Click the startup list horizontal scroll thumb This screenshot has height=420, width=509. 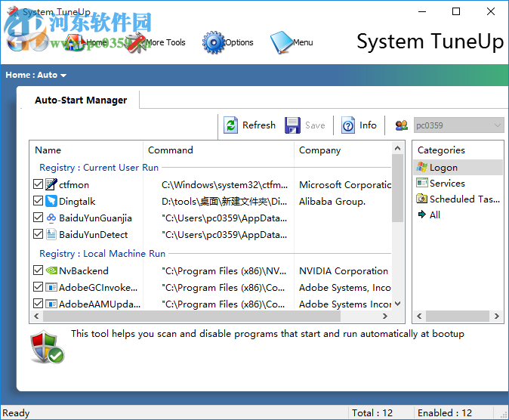point(192,316)
